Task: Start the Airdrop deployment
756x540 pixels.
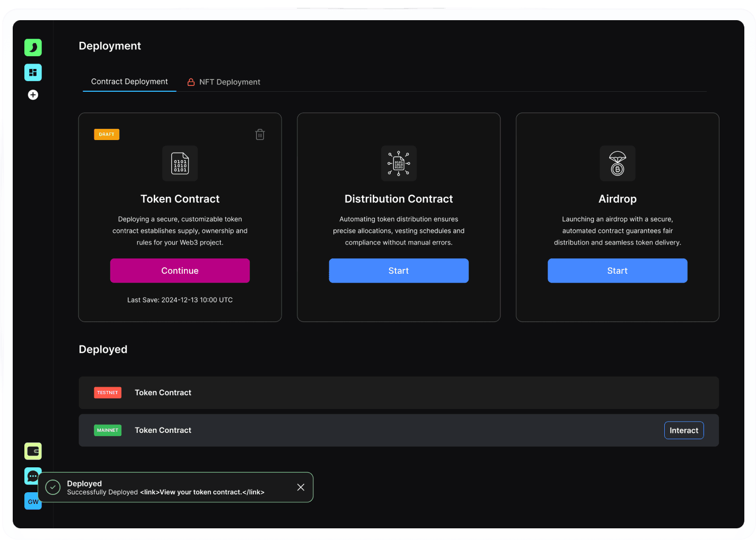Action: point(618,271)
